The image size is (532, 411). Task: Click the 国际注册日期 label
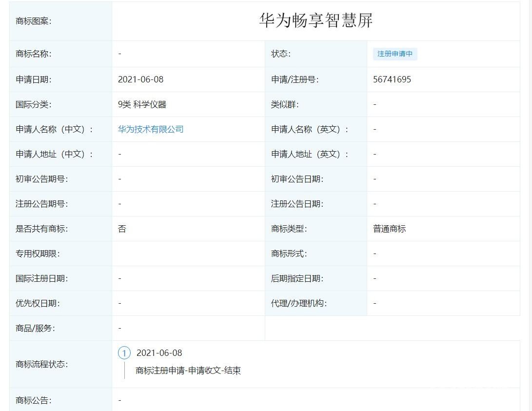coord(42,279)
